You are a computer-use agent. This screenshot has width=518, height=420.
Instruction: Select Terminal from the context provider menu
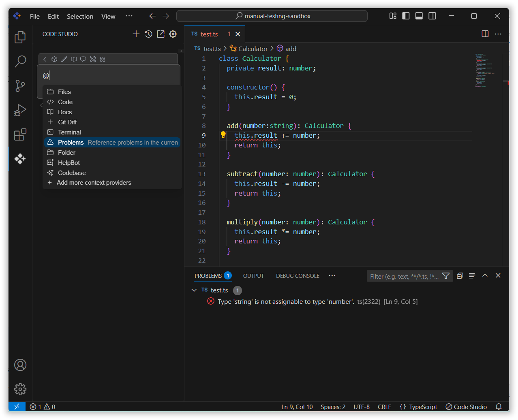69,132
